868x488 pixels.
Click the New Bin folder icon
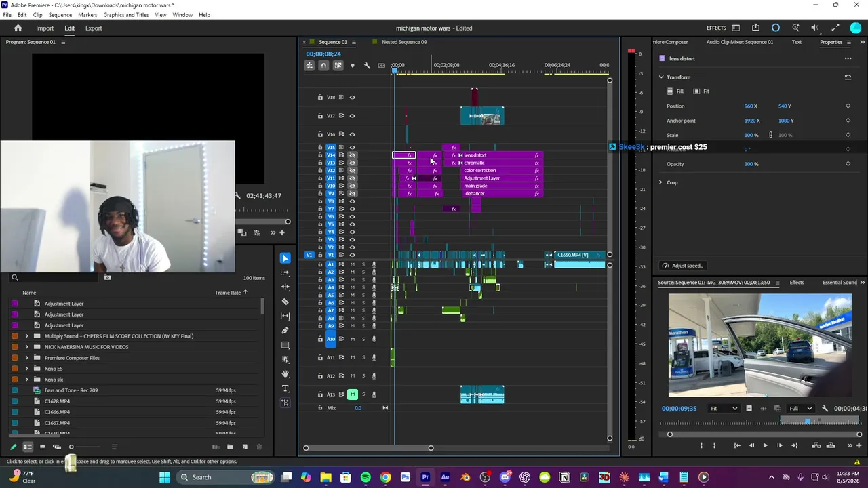click(230, 447)
